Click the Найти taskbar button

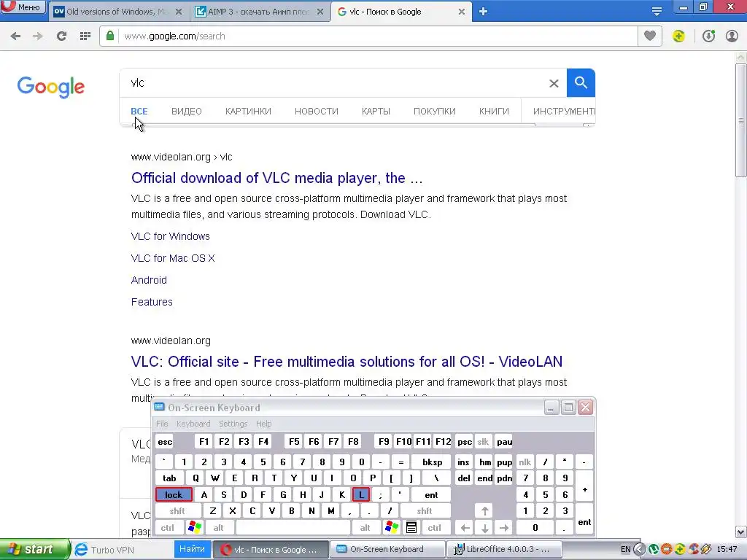coord(192,549)
